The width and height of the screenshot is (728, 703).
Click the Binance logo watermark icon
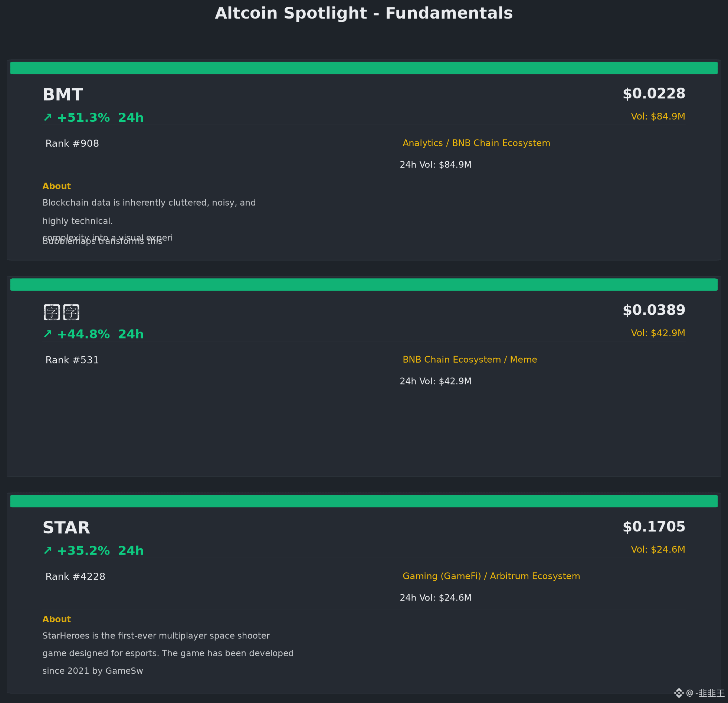[679, 693]
